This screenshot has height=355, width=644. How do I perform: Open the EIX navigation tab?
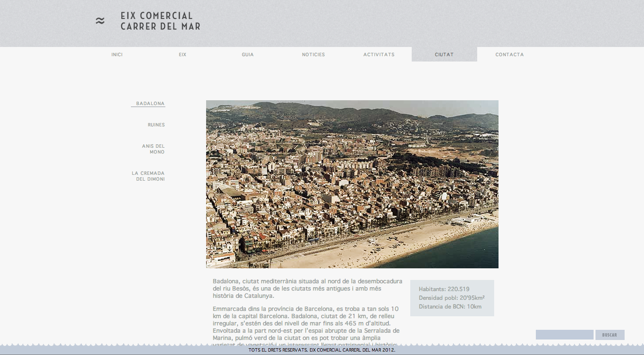tap(182, 54)
